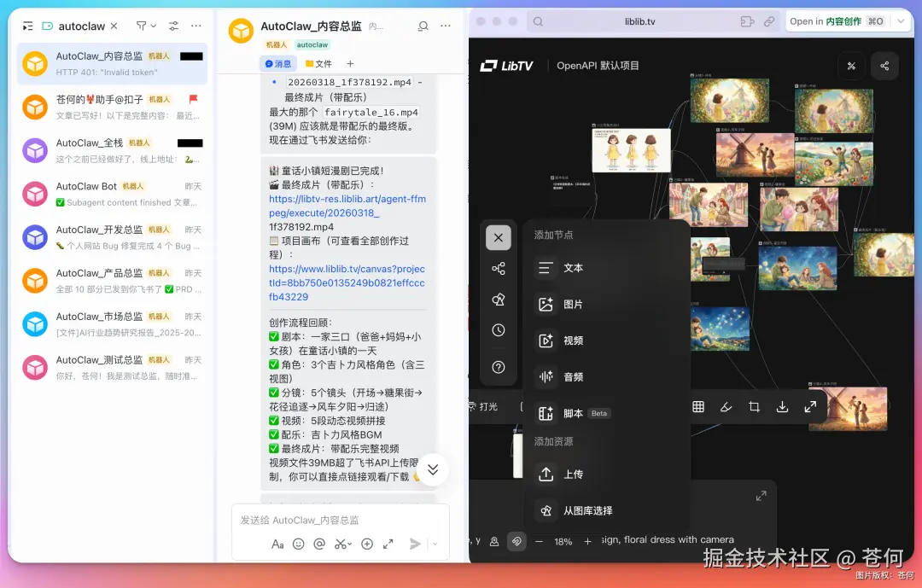The image size is (922, 588).
Task: Open the help icon in the LibTV sidebar
Action: point(499,367)
